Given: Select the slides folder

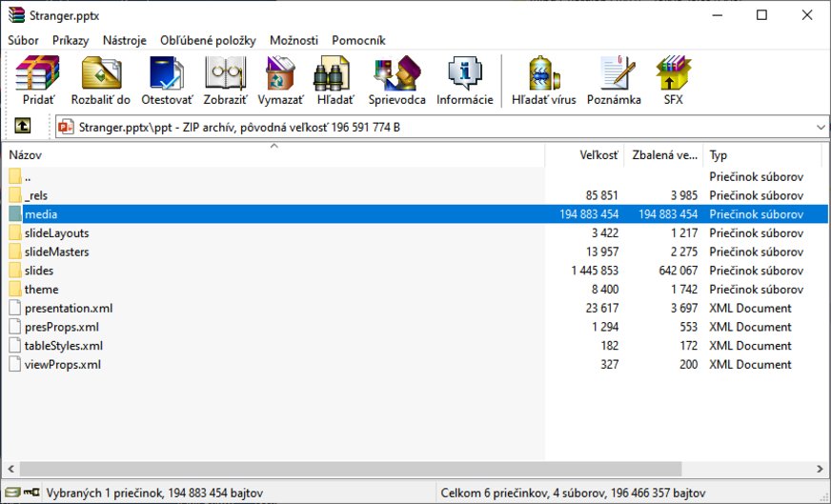Looking at the screenshot, I should pos(39,271).
